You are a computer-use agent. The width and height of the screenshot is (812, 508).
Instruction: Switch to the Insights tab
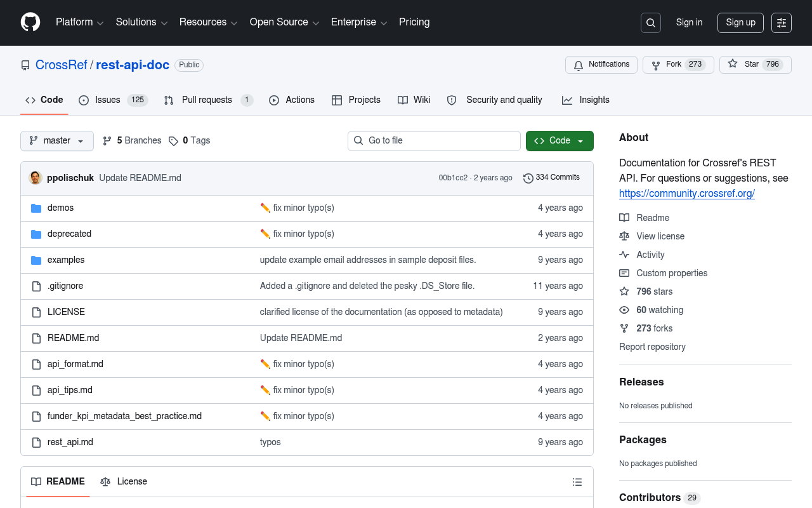tap(586, 100)
